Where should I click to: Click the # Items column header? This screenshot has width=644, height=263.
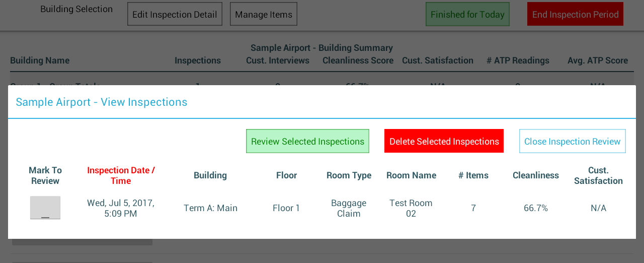pyautogui.click(x=473, y=175)
